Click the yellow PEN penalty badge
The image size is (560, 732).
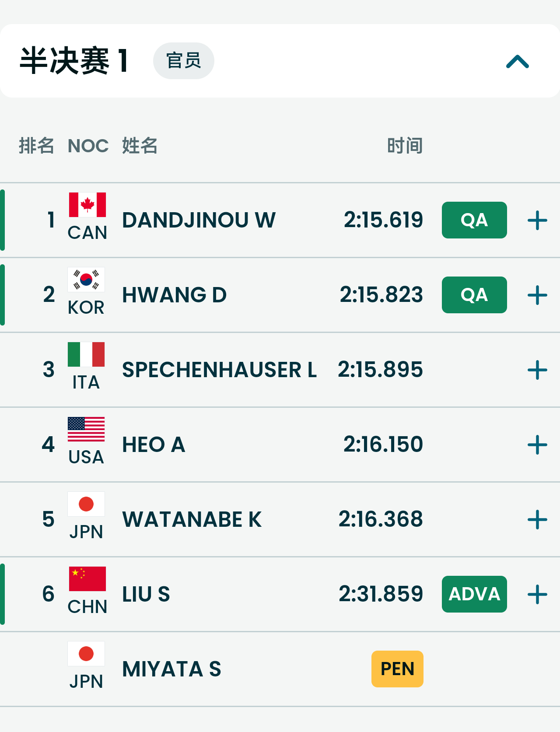point(397,669)
